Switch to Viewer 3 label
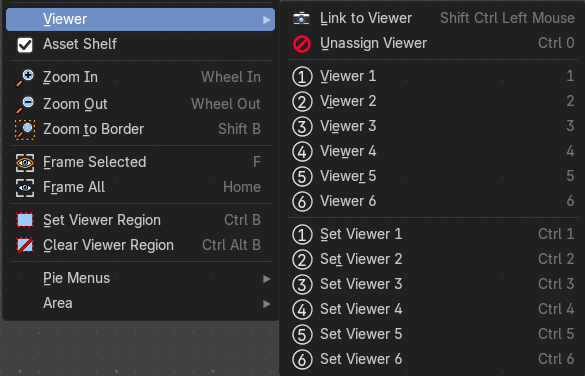585x376 pixels. (348, 126)
